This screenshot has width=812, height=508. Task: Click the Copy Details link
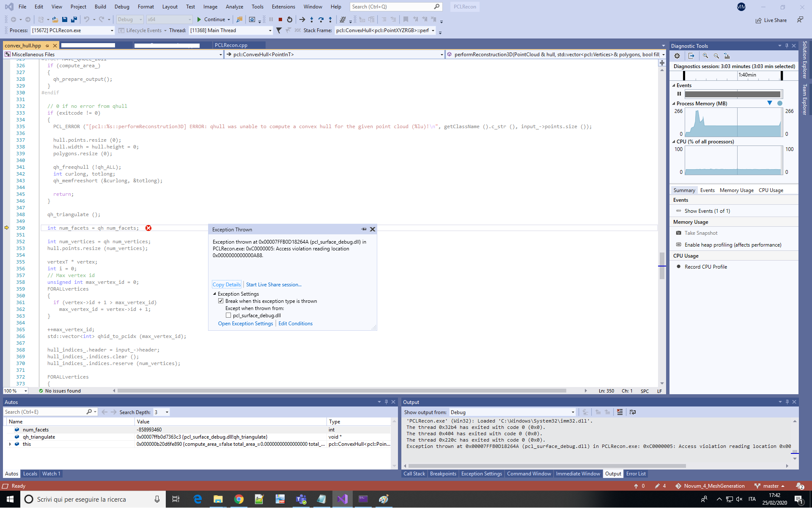click(x=227, y=285)
